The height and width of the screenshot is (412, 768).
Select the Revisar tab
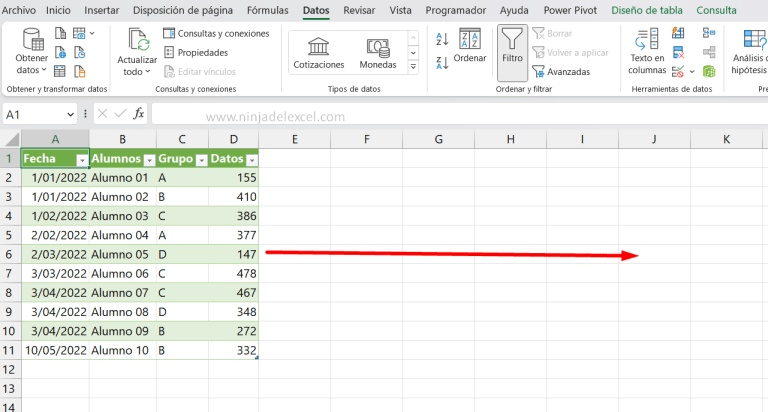tap(359, 10)
